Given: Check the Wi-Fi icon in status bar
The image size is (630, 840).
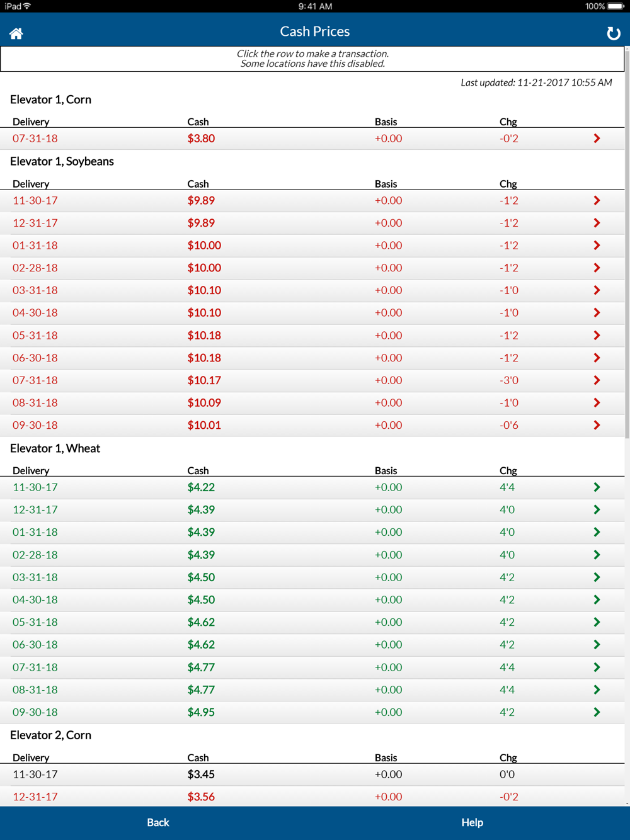Looking at the screenshot, I should tap(27, 6).
